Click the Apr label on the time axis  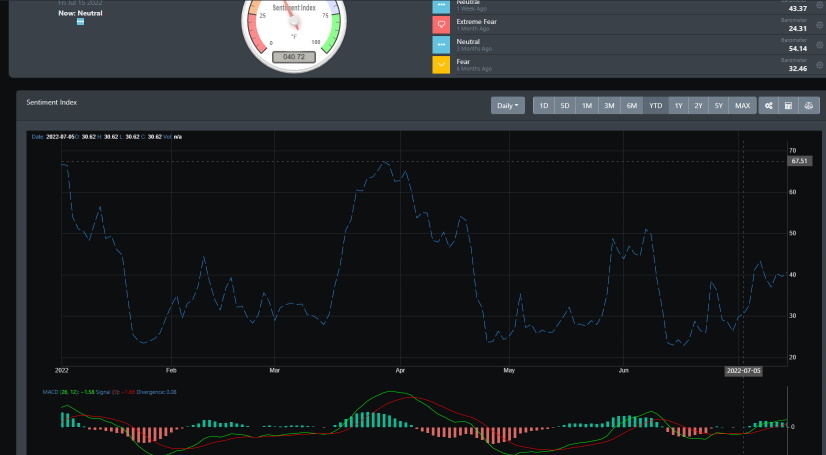tap(400, 371)
